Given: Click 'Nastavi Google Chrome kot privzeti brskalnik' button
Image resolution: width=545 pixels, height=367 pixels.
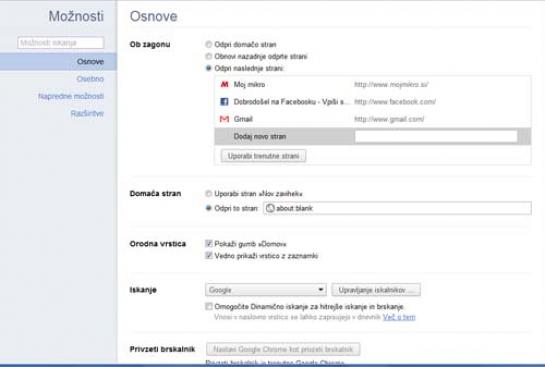Looking at the screenshot, I should coord(283,349).
